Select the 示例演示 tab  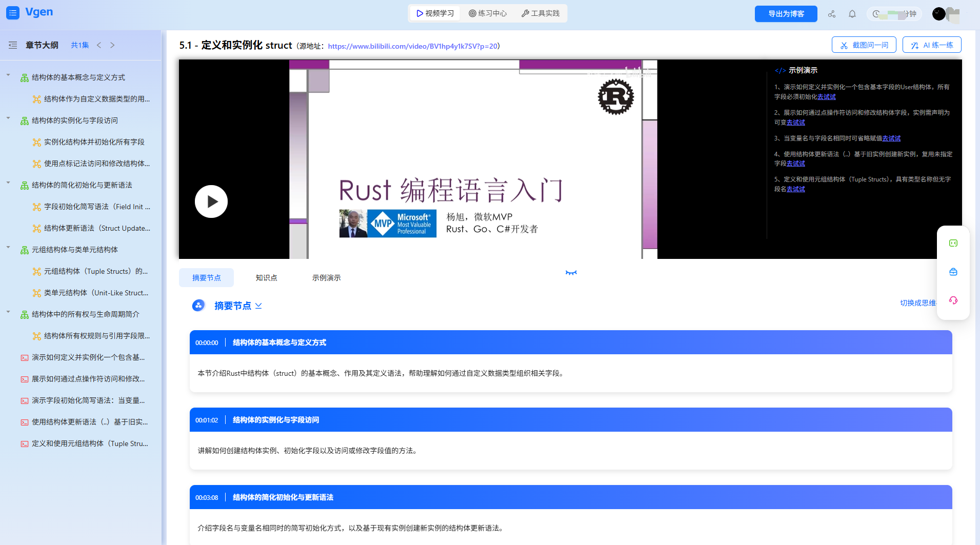[x=326, y=277]
